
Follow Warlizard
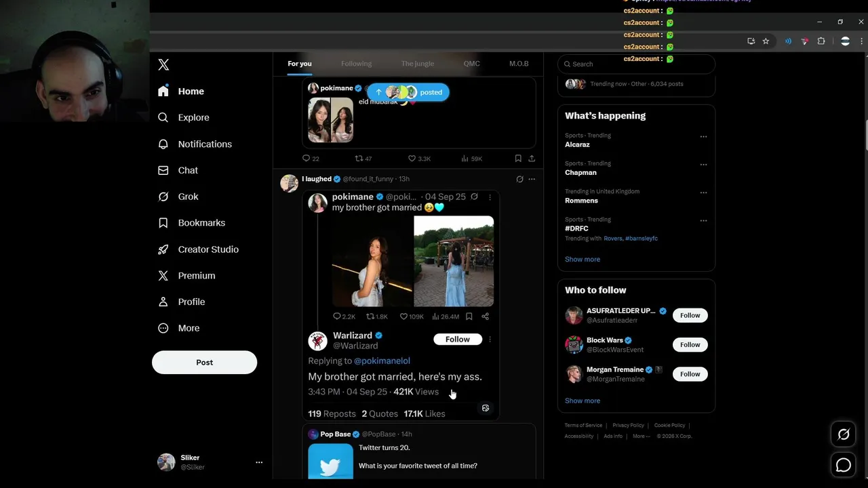458,339
